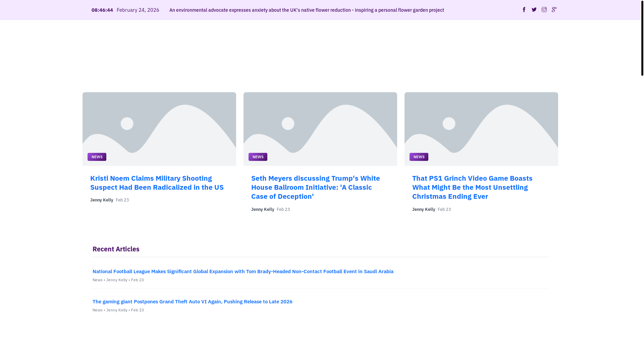
Task: Open Kristi Noem military shooting headline
Action: [157, 183]
